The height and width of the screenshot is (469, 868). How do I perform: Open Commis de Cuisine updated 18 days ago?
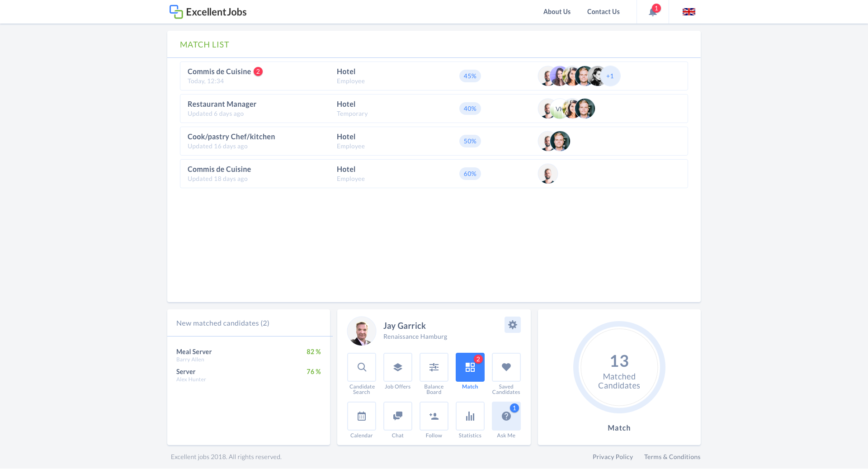click(434, 174)
